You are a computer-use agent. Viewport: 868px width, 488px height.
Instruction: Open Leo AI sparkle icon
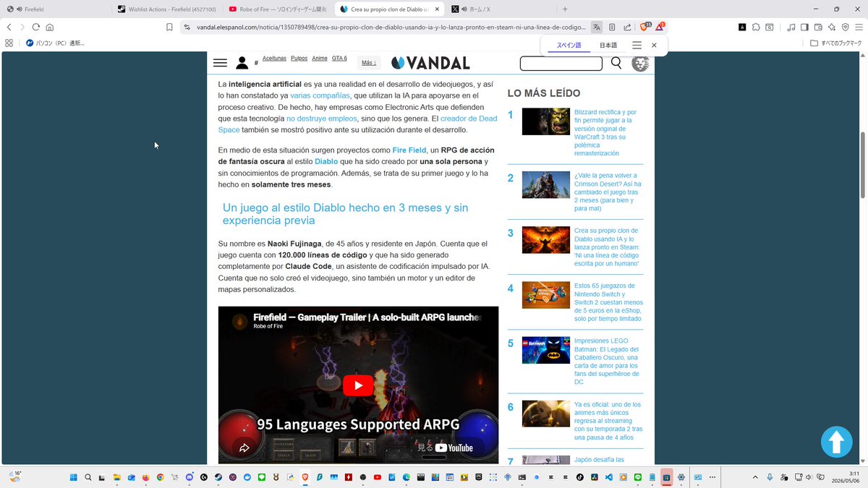831,27
